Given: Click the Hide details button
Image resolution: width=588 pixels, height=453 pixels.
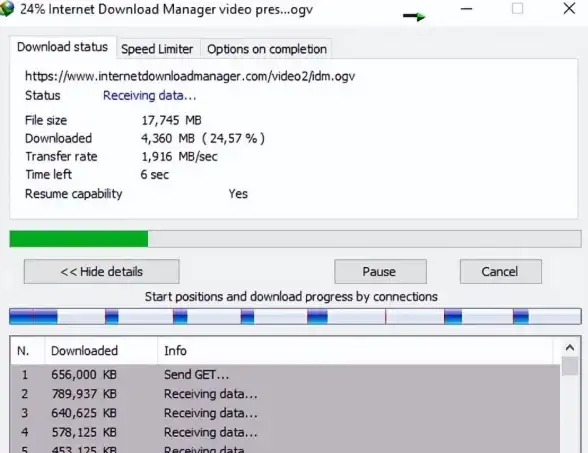Looking at the screenshot, I should pyautogui.click(x=102, y=272).
